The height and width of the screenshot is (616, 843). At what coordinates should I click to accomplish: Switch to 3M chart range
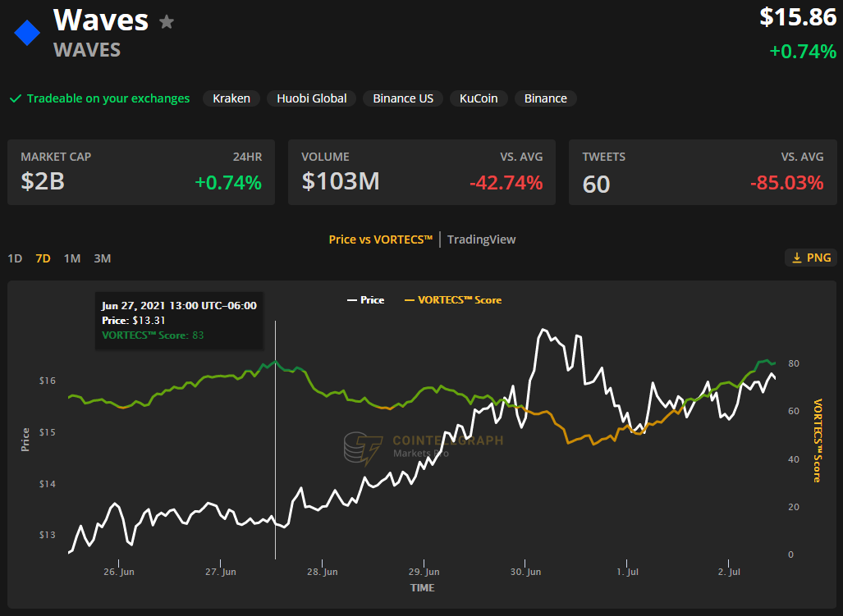point(102,258)
